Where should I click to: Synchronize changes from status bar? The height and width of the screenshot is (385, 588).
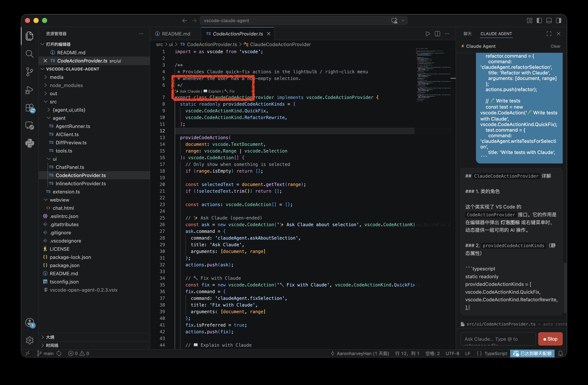[x=59, y=353]
